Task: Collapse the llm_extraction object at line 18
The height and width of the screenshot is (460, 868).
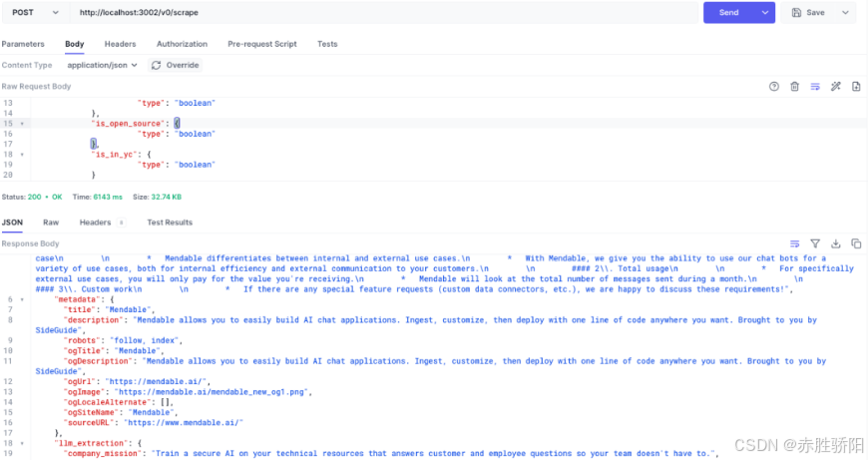Action: [22, 443]
